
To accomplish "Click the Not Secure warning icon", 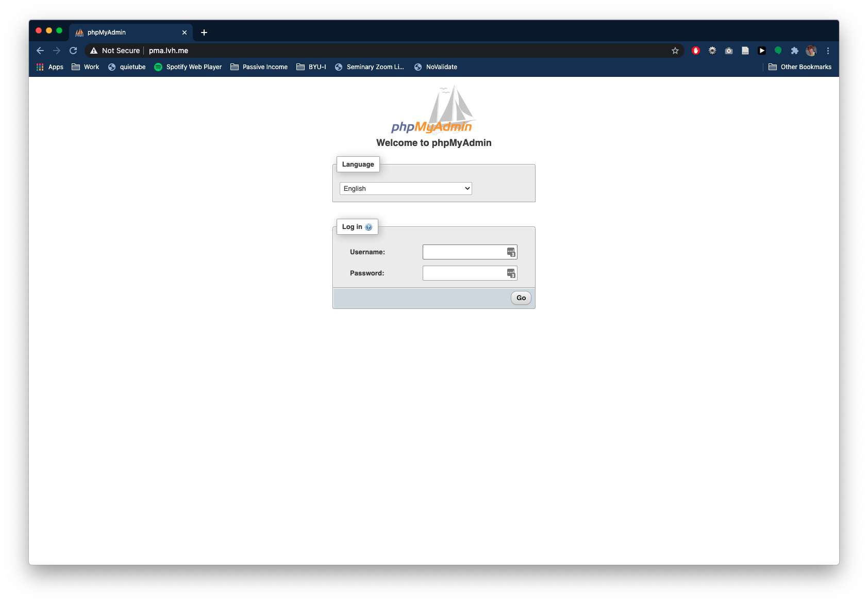I will click(x=94, y=51).
